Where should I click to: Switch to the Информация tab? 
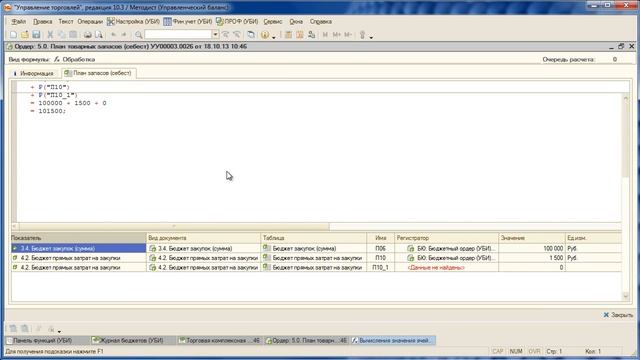[34, 73]
